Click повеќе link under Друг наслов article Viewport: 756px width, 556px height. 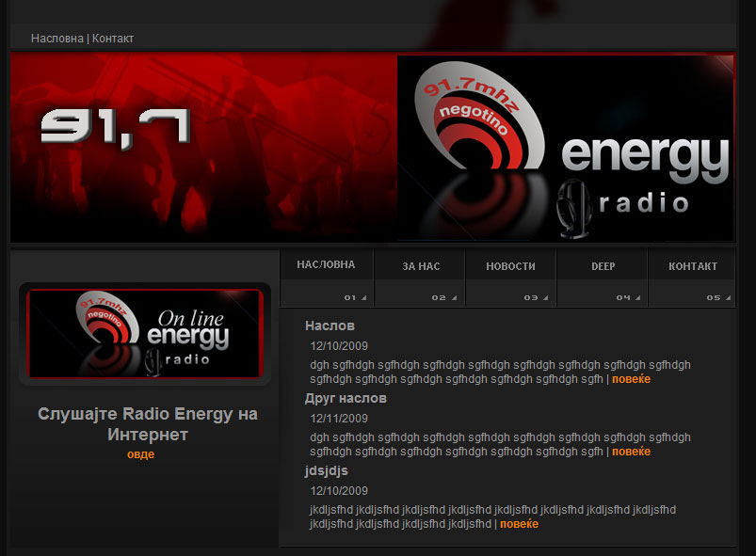coord(631,452)
